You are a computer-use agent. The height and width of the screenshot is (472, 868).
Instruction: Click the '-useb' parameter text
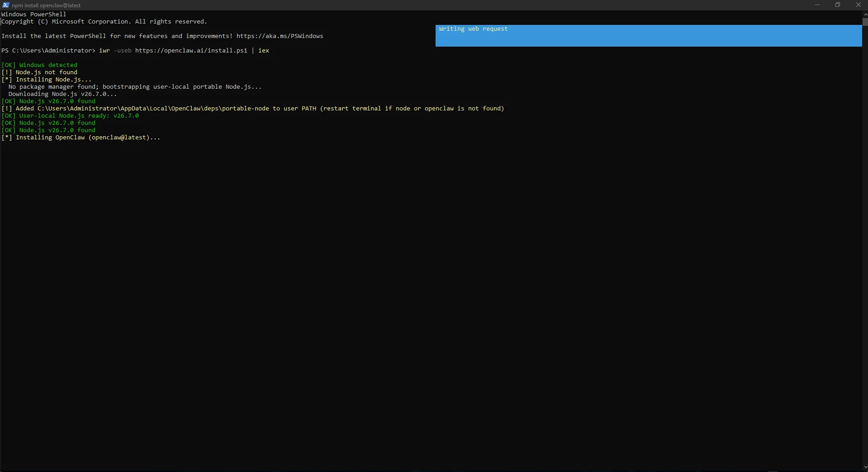tap(123, 51)
